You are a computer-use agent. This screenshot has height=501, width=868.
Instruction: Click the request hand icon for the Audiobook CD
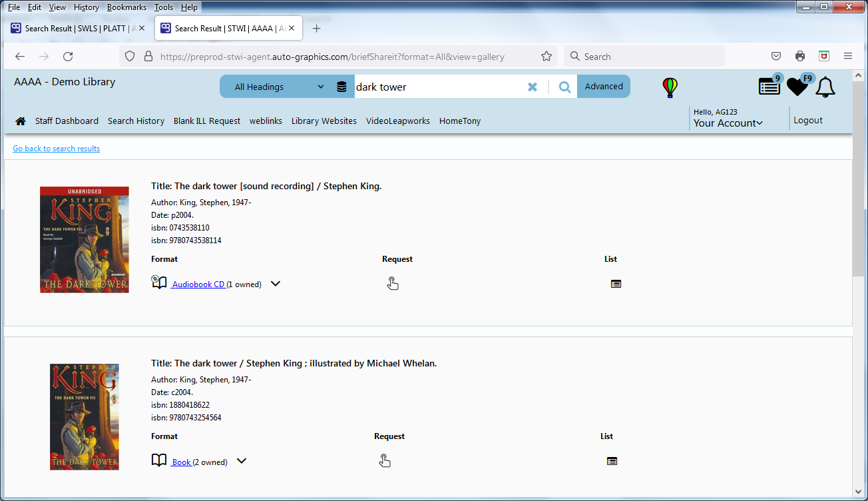[393, 284]
